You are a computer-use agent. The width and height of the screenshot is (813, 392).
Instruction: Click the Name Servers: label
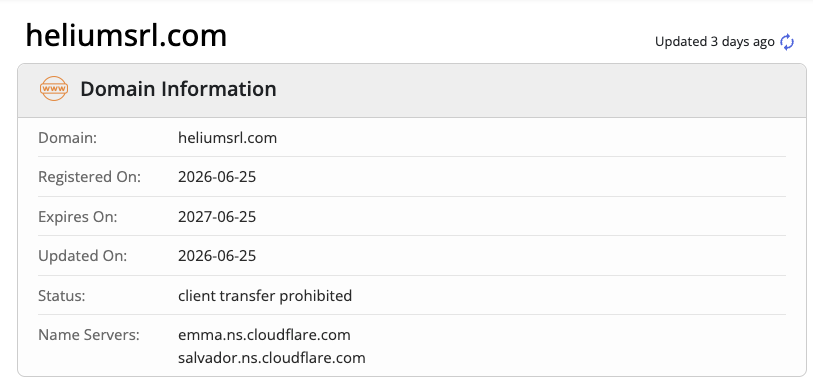[x=89, y=335]
